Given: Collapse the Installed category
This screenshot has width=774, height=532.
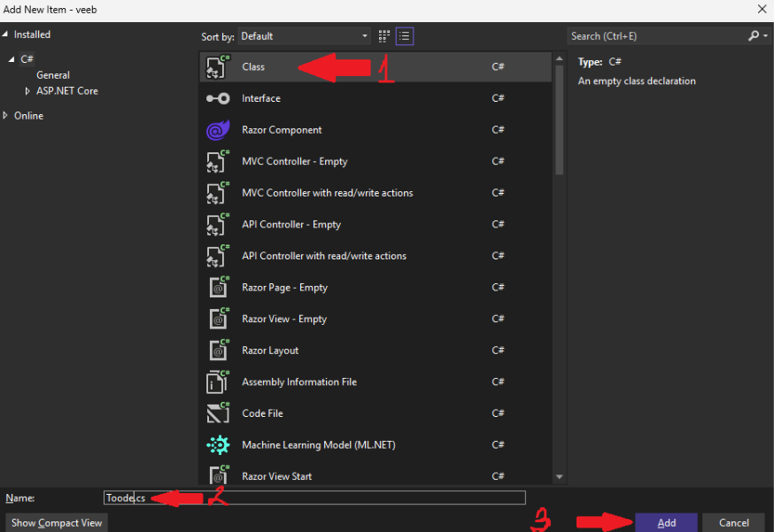Looking at the screenshot, I should 6,35.
